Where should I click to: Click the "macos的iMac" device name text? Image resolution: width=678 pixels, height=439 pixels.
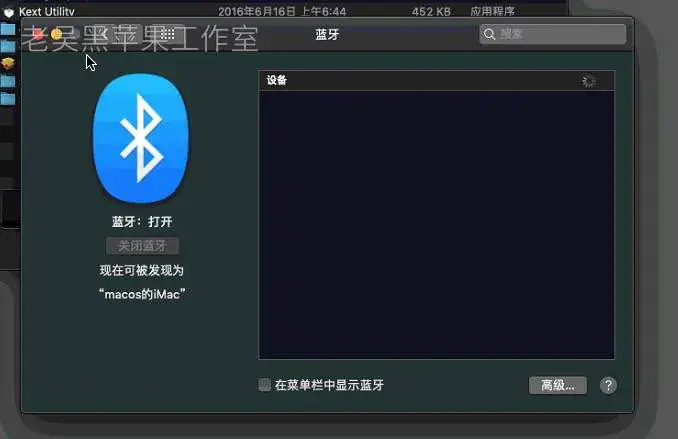tap(142, 295)
